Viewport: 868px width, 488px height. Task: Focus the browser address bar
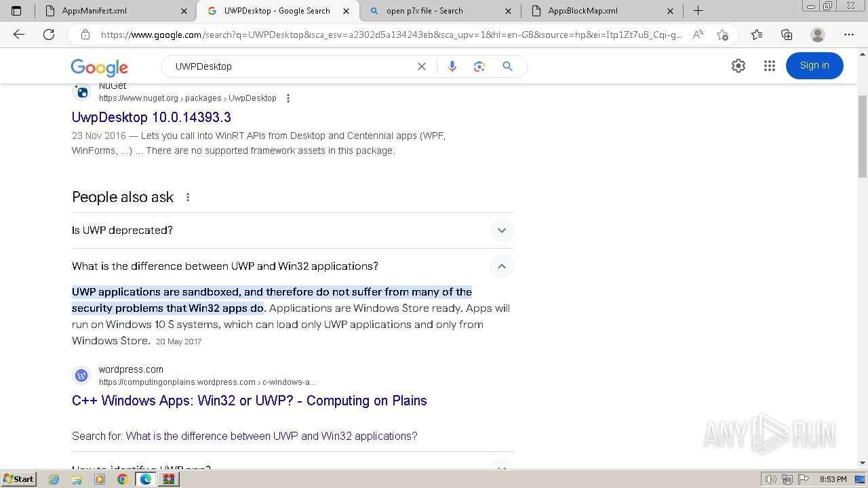tap(391, 35)
